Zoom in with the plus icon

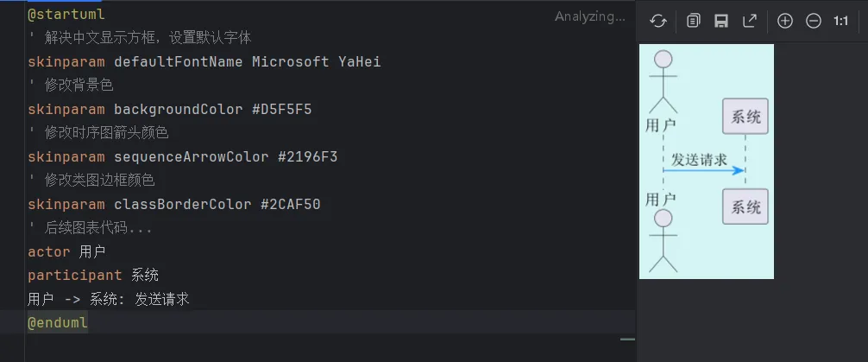pos(784,21)
